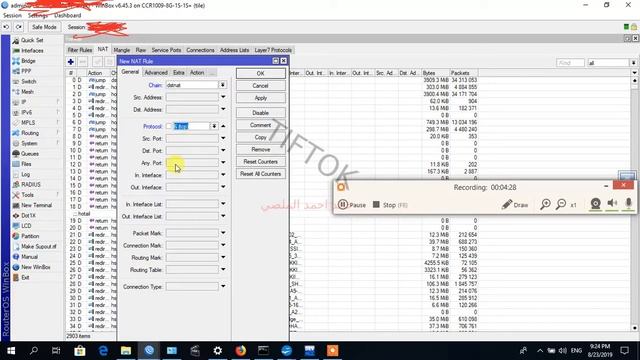Open the Chain dropdown

(x=223, y=85)
